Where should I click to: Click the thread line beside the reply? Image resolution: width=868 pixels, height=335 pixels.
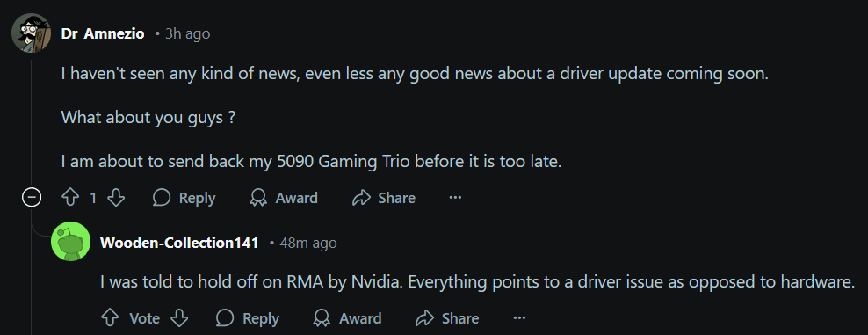point(31,277)
